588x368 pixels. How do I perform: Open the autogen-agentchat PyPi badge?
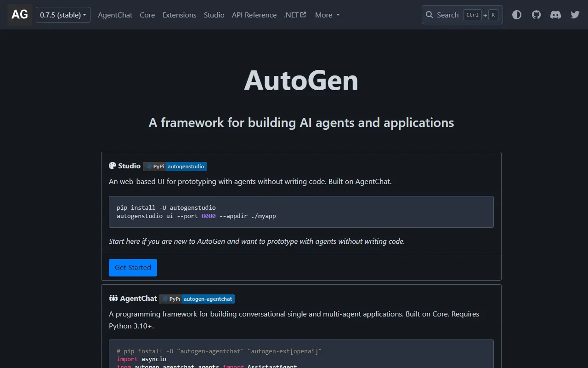[197, 299]
